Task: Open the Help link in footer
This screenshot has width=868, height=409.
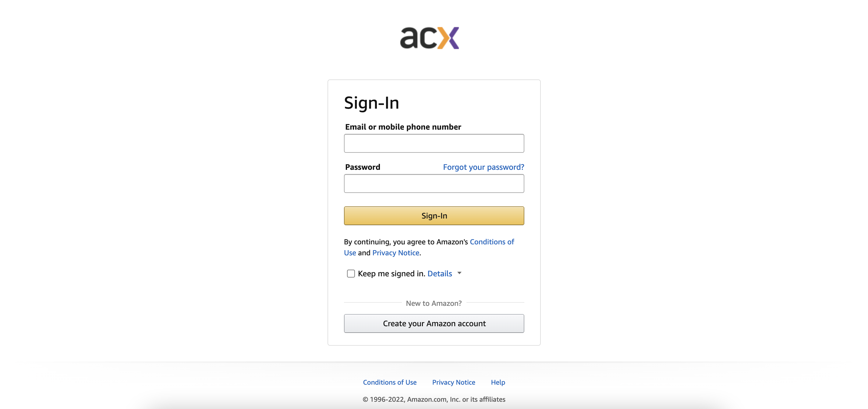Action: [x=498, y=382]
